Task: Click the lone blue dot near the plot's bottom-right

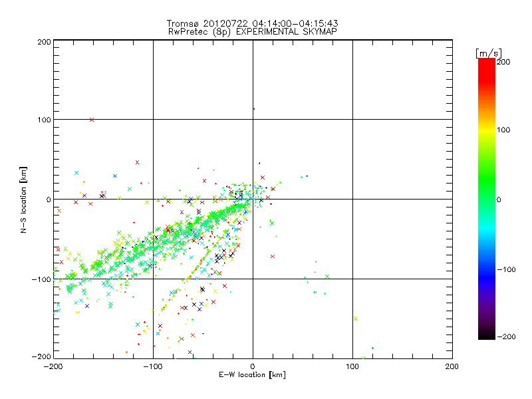Action: [372, 348]
